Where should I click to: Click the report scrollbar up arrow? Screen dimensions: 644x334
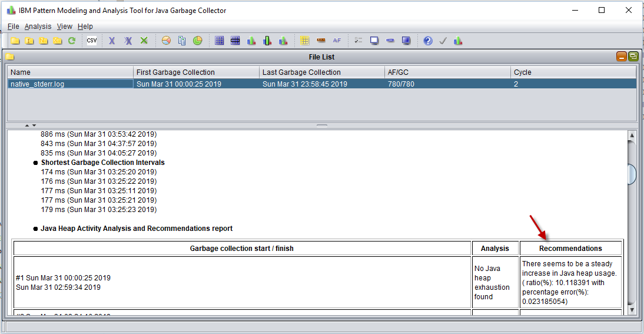(x=632, y=135)
